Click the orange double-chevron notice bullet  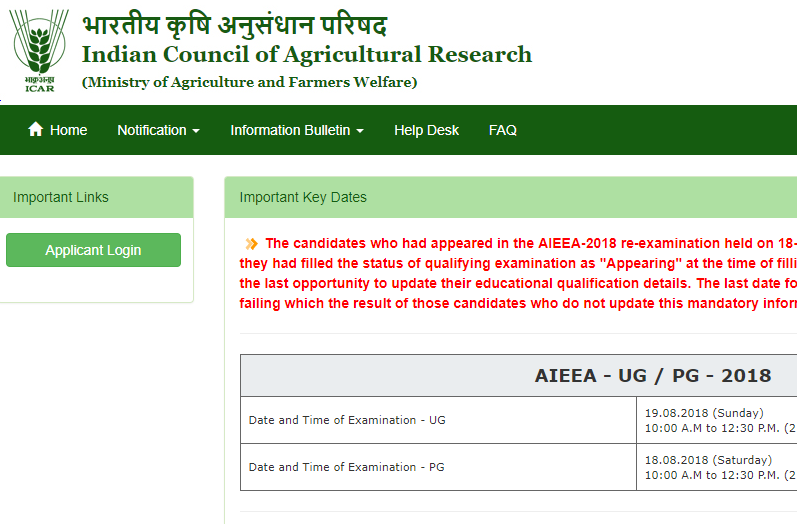pyautogui.click(x=251, y=244)
